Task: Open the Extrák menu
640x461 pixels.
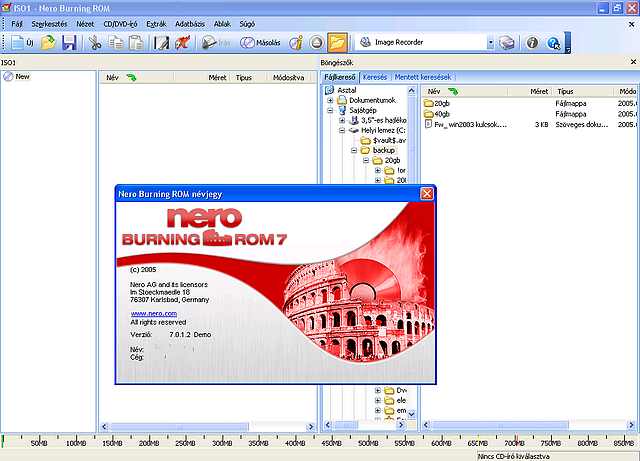Action: 158,22
